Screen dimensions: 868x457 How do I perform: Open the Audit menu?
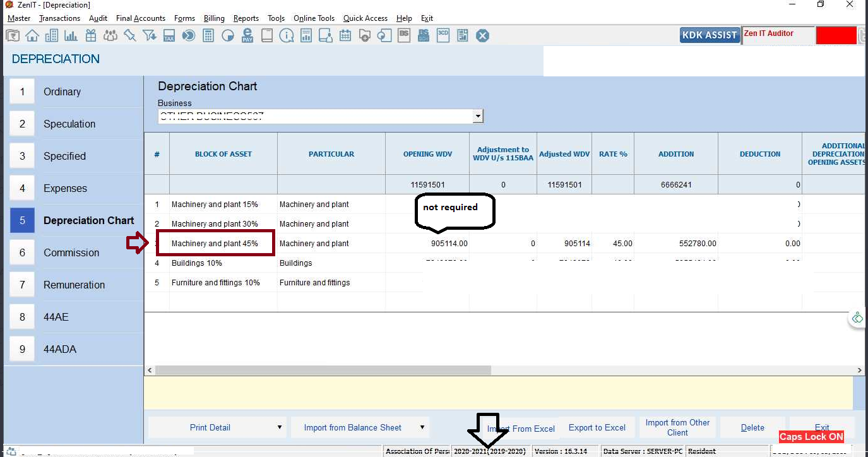coord(98,18)
